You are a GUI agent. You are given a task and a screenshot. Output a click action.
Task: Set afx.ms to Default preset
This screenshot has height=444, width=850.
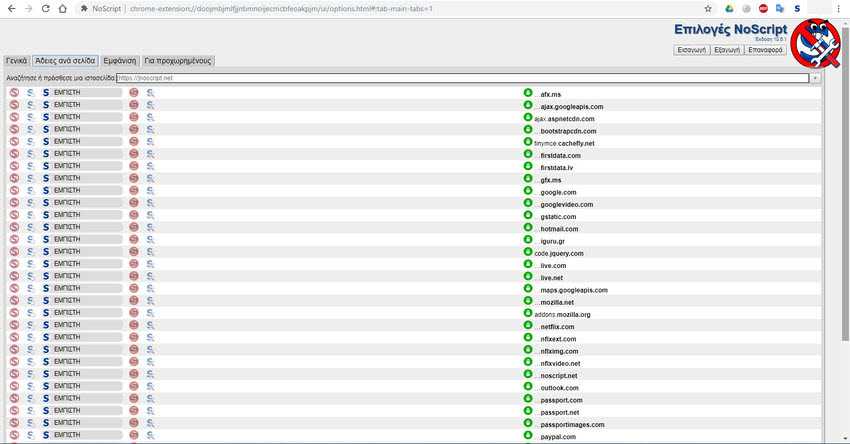click(x=14, y=93)
